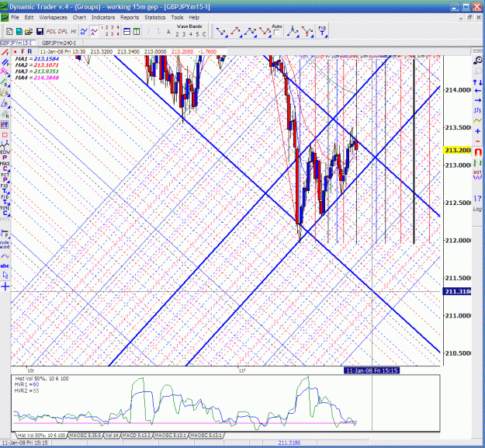485x448 pixels.
Task: Select the PRICE C tool
Action: click(x=5, y=166)
